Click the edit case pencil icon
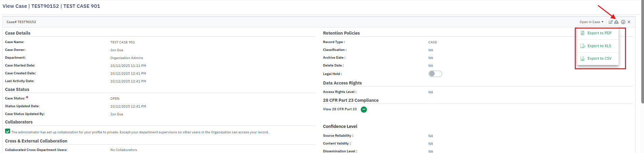Viewport: 644px width, 153px height. [610, 22]
